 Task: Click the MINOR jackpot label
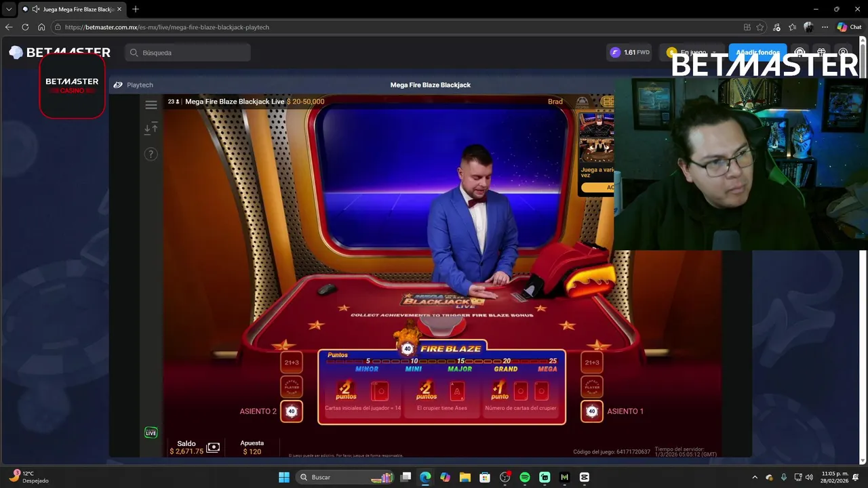[x=367, y=369]
